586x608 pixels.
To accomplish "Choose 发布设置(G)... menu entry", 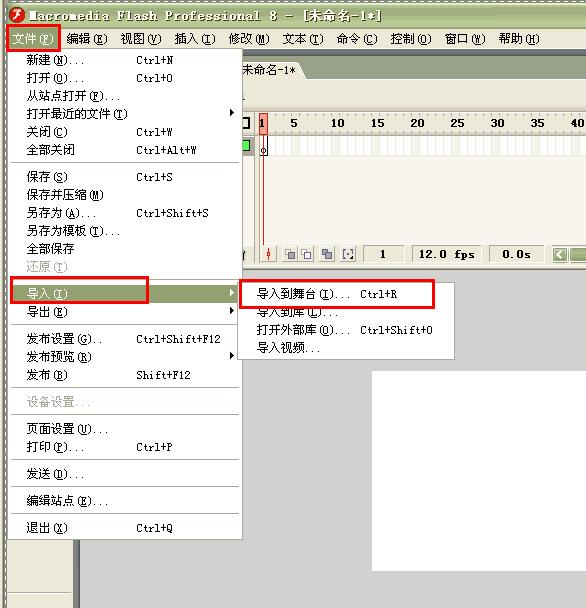I will click(125, 339).
